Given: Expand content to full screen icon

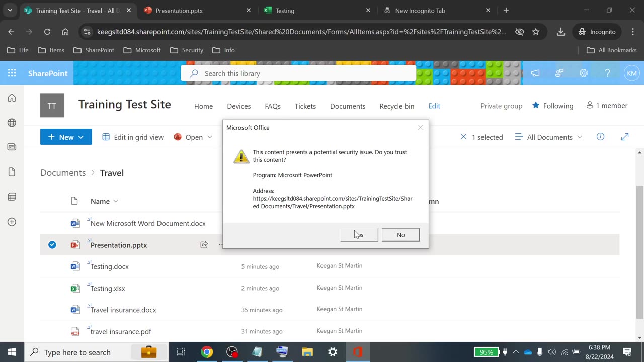Looking at the screenshot, I should pos(625,137).
